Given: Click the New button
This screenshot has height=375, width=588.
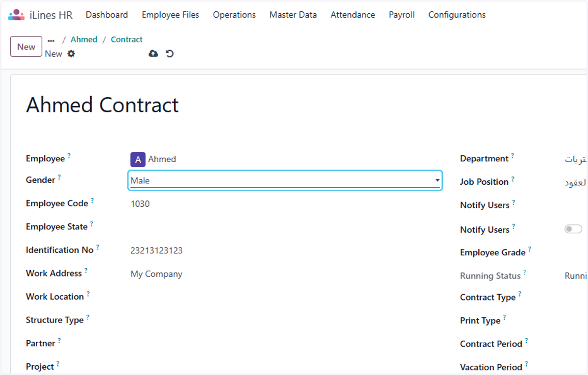Looking at the screenshot, I should (26, 47).
